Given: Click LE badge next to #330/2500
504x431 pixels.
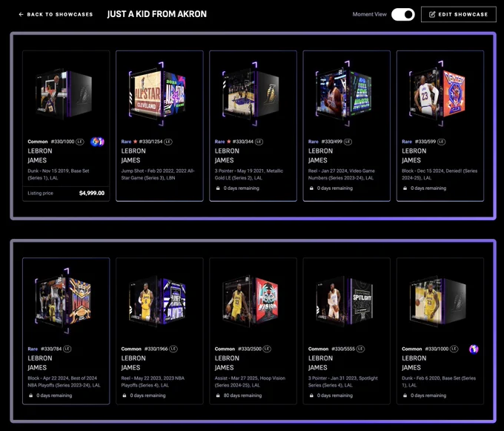Looking at the screenshot, I should pos(267,349).
